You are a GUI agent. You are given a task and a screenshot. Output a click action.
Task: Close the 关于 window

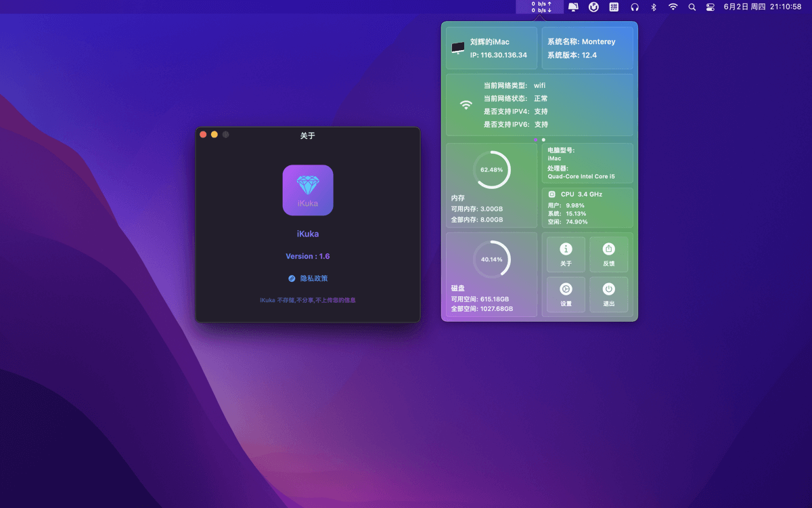coord(203,135)
